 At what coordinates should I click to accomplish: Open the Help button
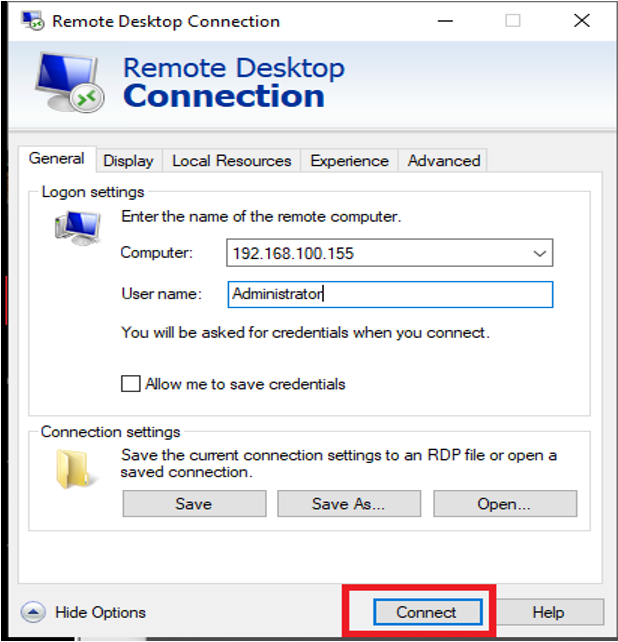[548, 612]
